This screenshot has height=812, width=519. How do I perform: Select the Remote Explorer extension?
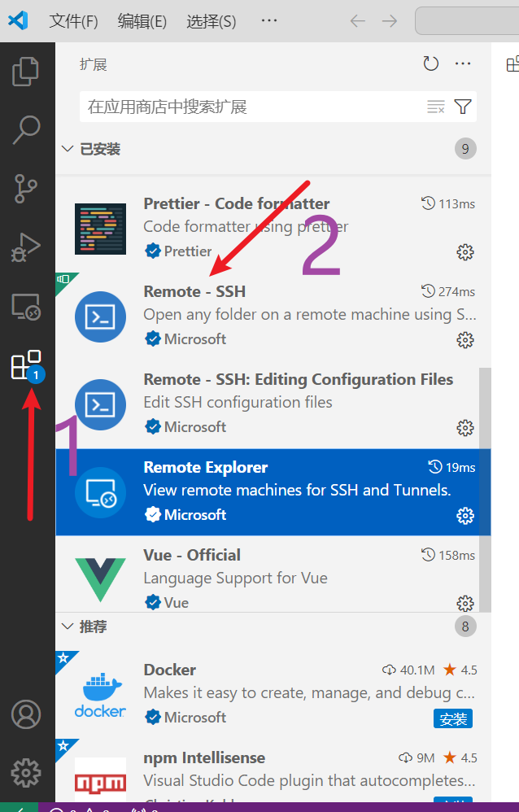273,492
